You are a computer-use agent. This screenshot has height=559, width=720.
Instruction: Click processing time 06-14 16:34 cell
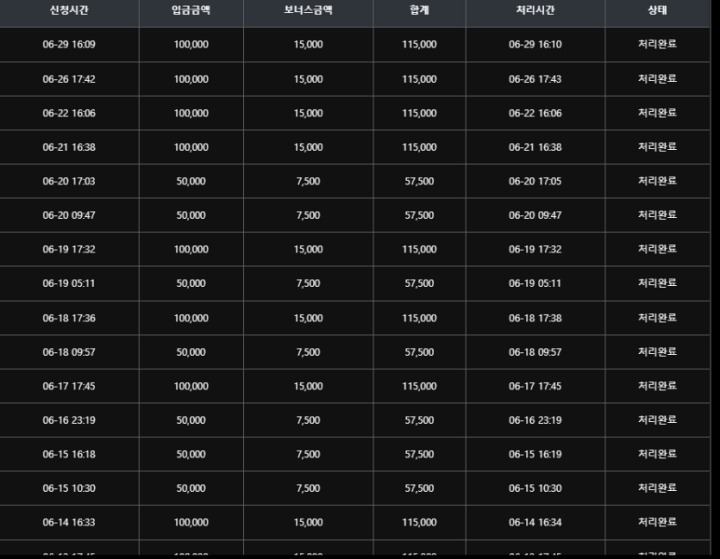pos(535,522)
